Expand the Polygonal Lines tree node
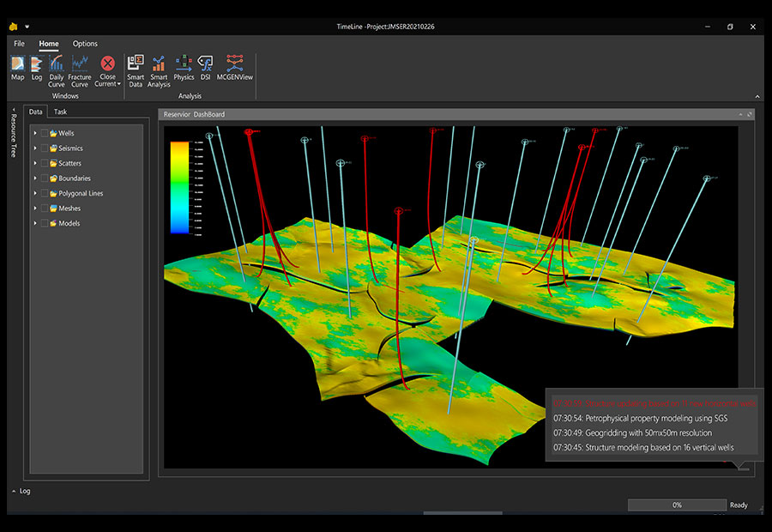Image resolution: width=772 pixels, height=532 pixels. [x=35, y=193]
